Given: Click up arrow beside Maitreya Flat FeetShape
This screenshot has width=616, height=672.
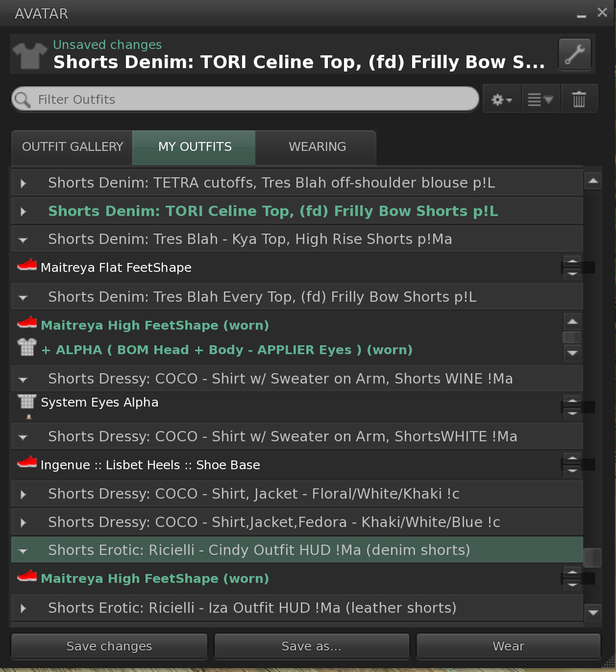Looking at the screenshot, I should click(572, 261).
